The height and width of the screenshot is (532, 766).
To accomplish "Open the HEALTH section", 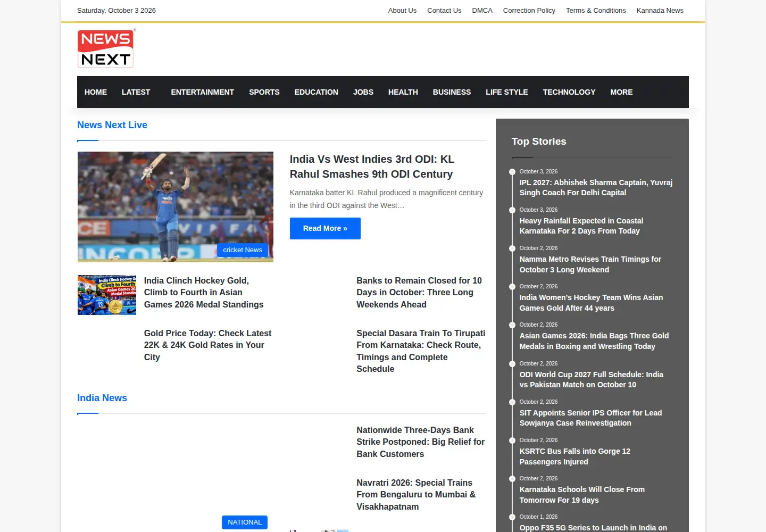I will coord(403,92).
